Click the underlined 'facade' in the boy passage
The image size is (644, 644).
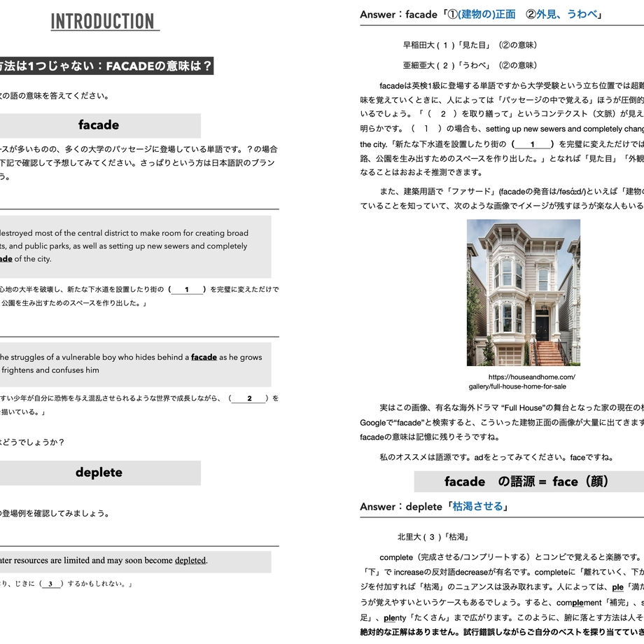(204, 357)
